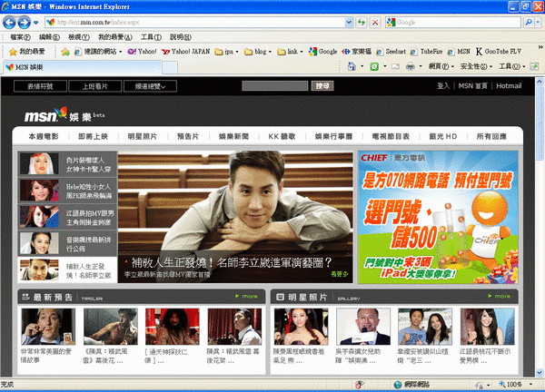Open the 說明(H) menu
This screenshot has height=392, width=545.
pos(181,37)
